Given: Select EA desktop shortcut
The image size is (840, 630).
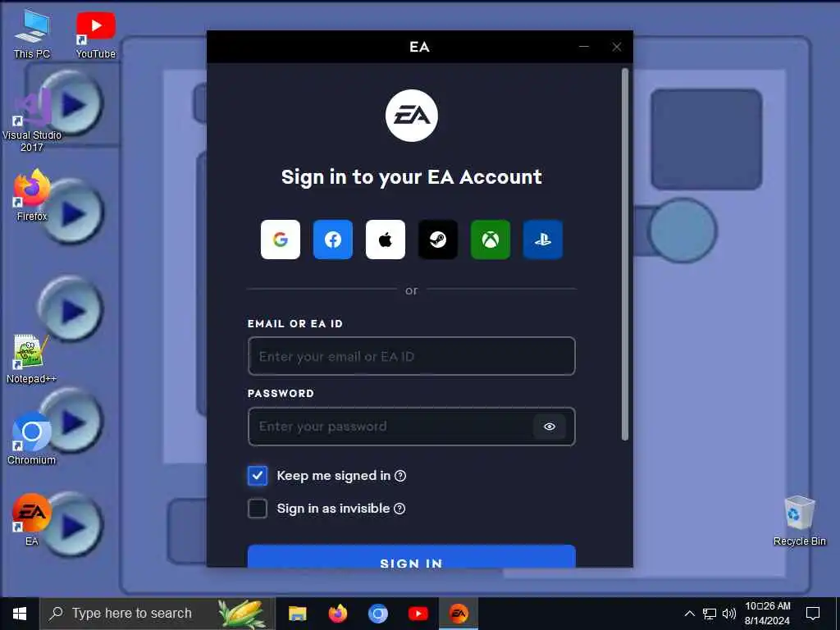Looking at the screenshot, I should coord(32,519).
